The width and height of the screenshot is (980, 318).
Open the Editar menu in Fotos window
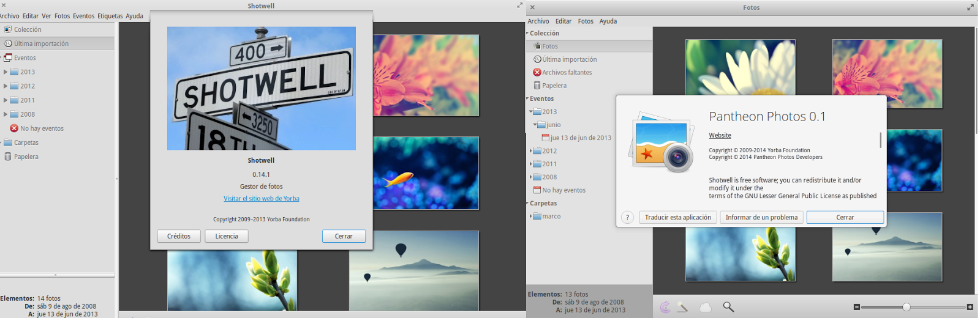pos(563,21)
